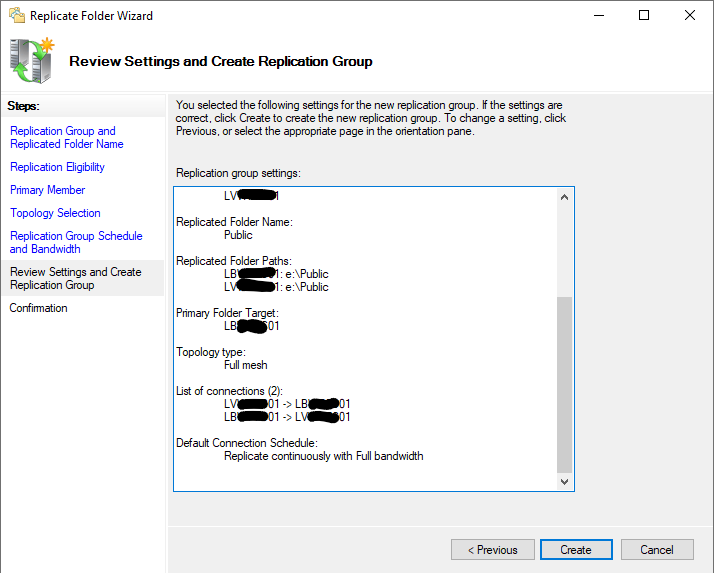Click the settings list scroll down arrow
Viewport: 715px width, 573px height.
click(564, 481)
